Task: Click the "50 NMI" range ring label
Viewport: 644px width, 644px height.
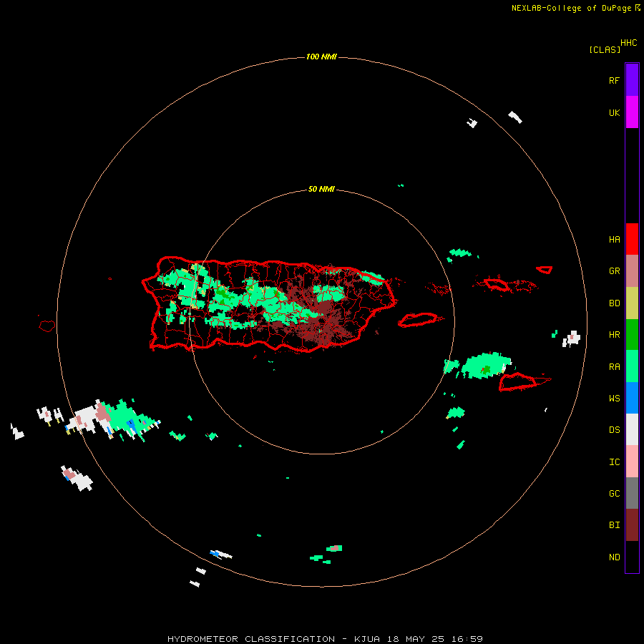Action: coord(321,190)
